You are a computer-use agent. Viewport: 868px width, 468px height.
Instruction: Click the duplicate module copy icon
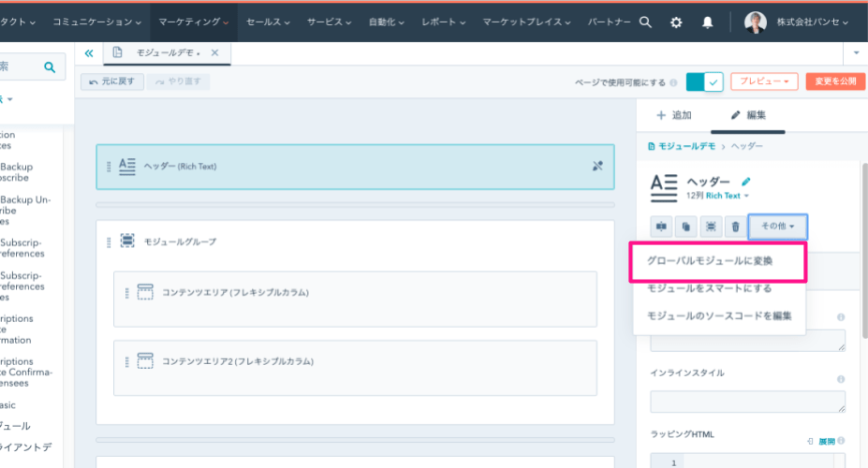pyautogui.click(x=686, y=226)
